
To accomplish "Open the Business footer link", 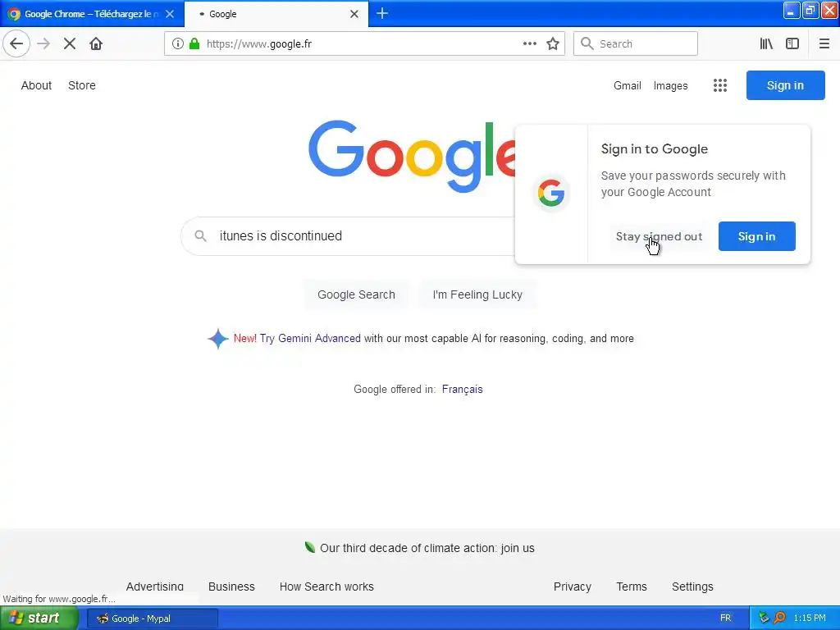I will point(231,587).
